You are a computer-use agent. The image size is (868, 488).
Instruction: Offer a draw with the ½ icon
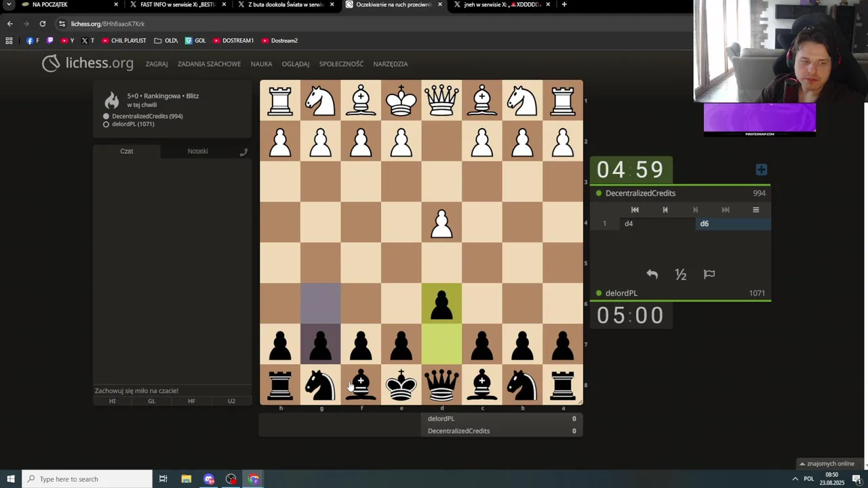pos(681,274)
